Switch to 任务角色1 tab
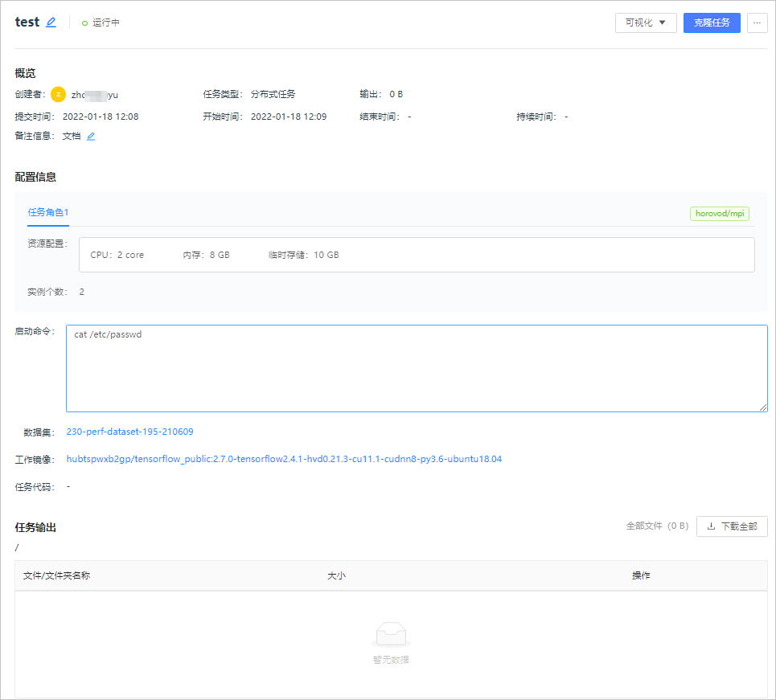Image resolution: width=776 pixels, height=700 pixels. [48, 213]
